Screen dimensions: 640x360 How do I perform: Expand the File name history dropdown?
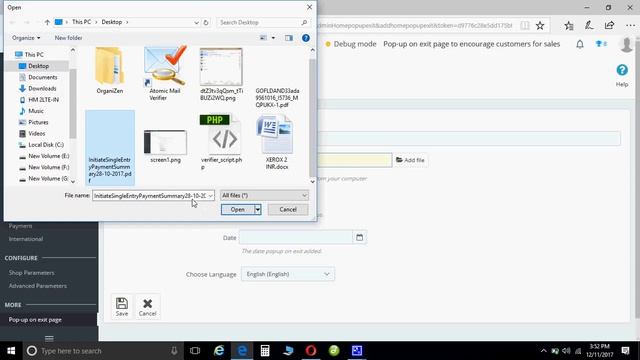pyautogui.click(x=210, y=196)
